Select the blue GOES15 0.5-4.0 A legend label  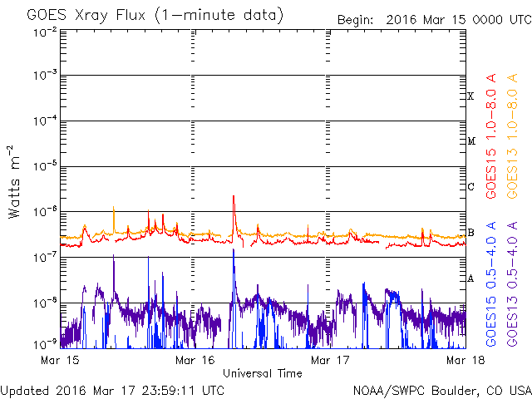(x=491, y=284)
